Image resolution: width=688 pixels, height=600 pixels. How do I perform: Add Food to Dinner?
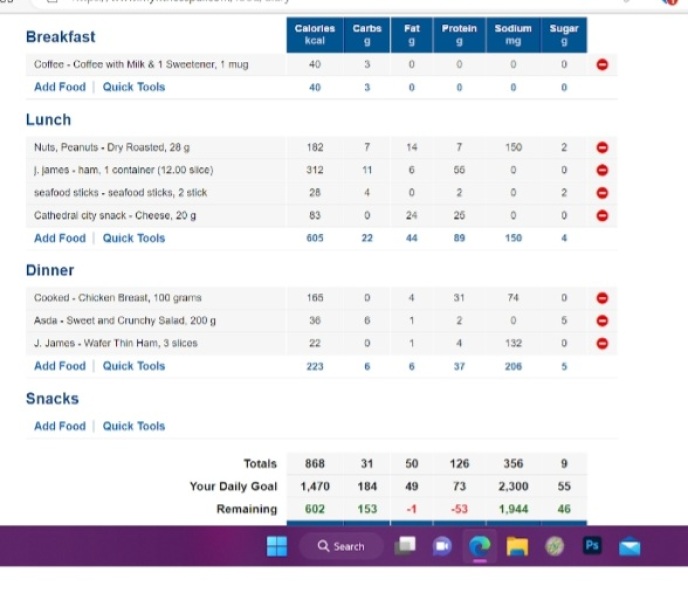coord(60,366)
